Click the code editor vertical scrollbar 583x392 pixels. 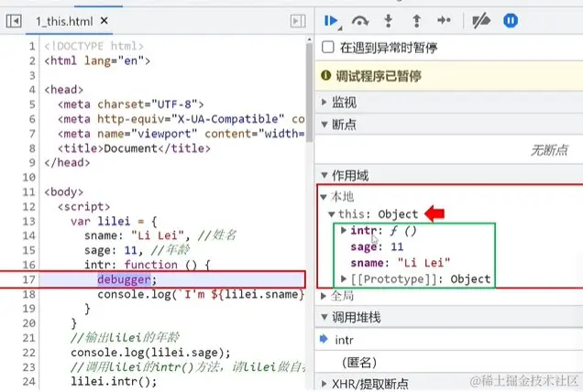tap(309, 93)
